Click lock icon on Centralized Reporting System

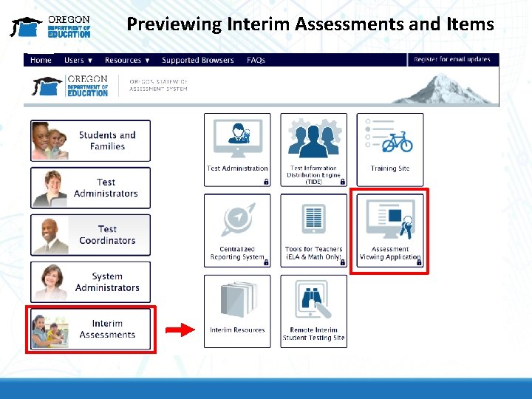(266, 262)
